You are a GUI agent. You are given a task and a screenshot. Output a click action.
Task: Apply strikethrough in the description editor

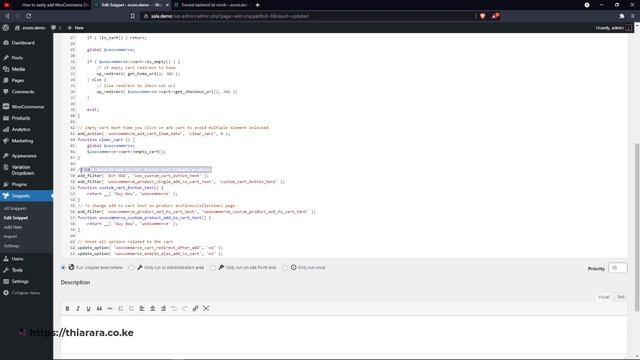[x=110, y=309]
